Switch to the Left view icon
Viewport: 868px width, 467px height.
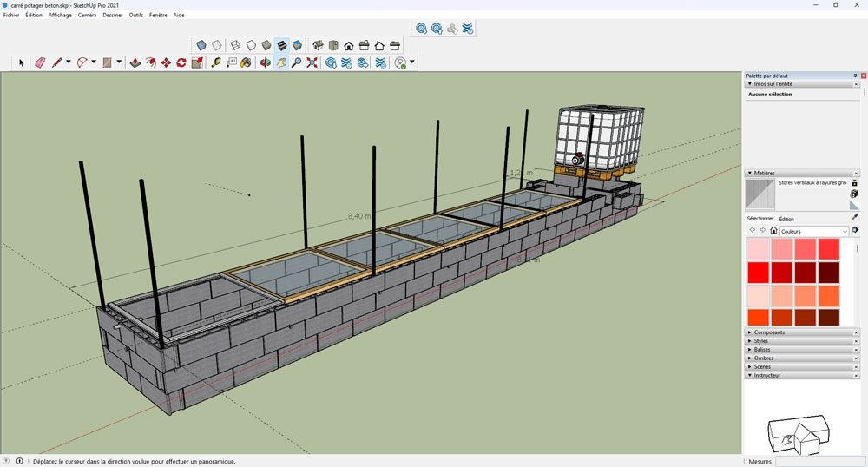(x=395, y=45)
